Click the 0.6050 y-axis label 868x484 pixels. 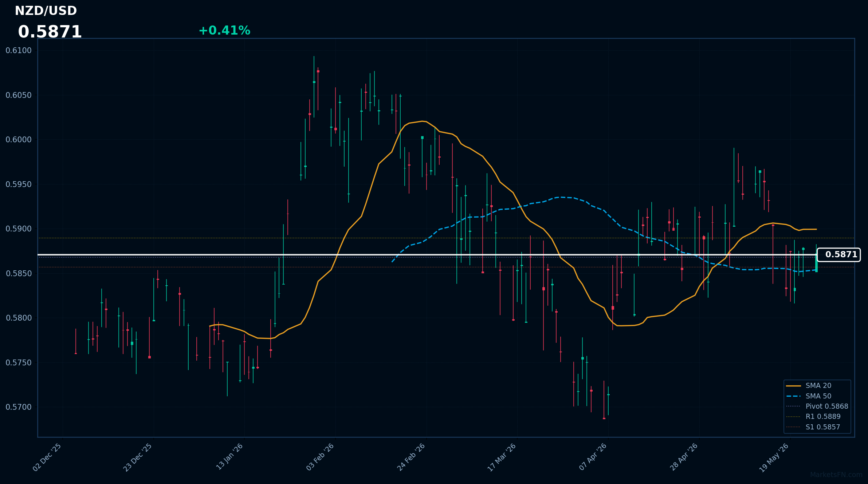coord(19,95)
